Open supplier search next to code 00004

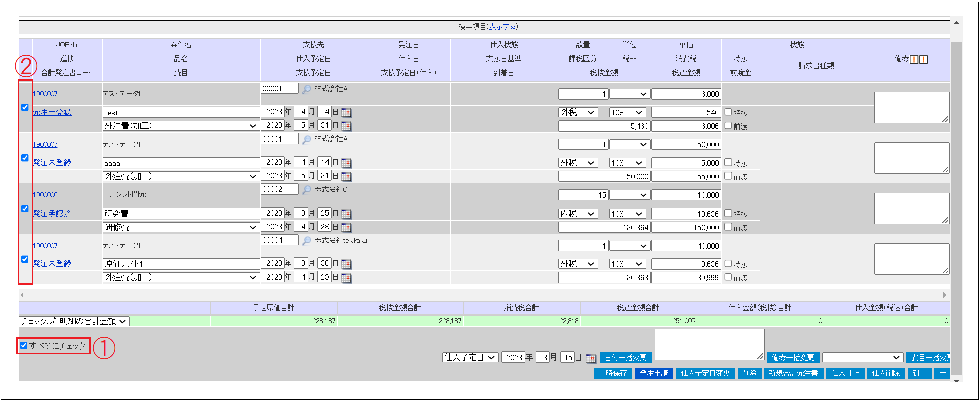pos(306,241)
